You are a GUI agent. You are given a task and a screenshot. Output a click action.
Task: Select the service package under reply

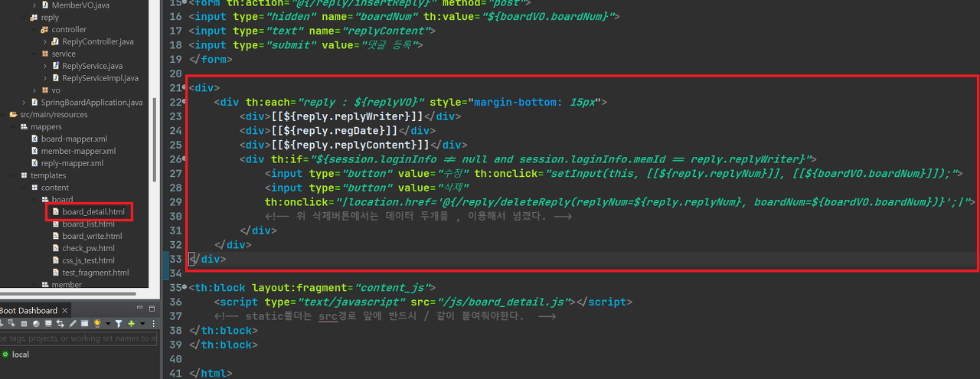pos(64,54)
